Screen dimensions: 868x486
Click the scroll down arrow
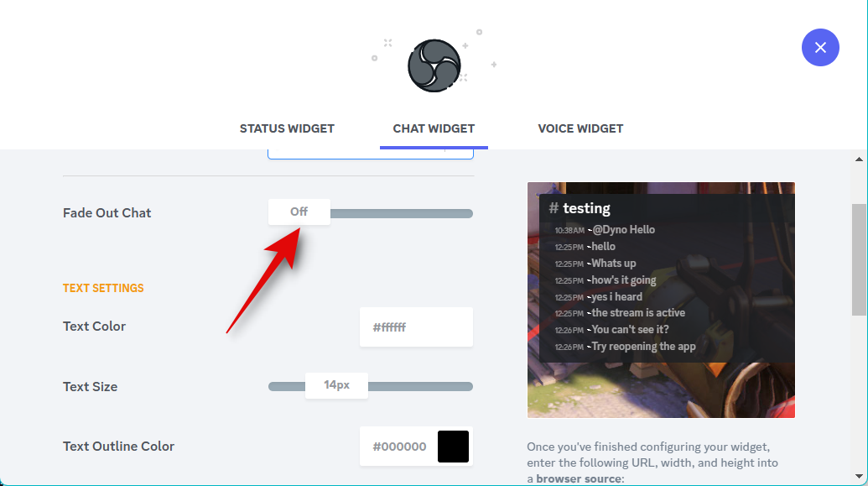859,476
